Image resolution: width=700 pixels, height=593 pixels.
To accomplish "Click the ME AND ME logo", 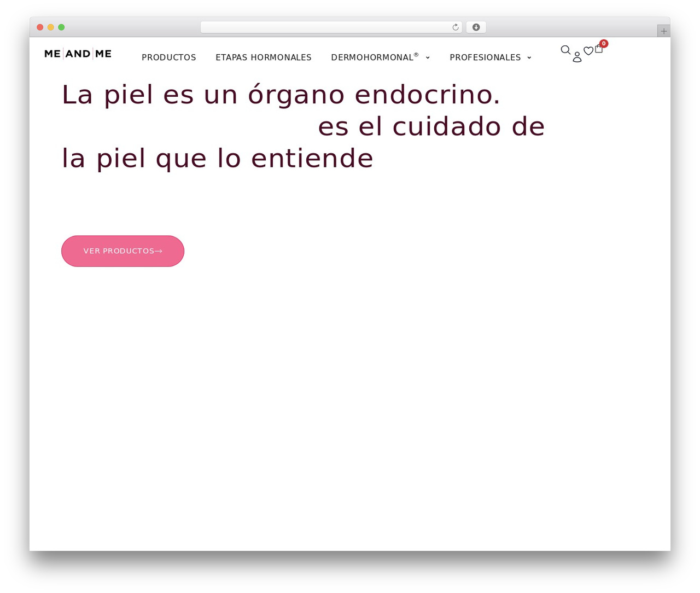I will 78,54.
